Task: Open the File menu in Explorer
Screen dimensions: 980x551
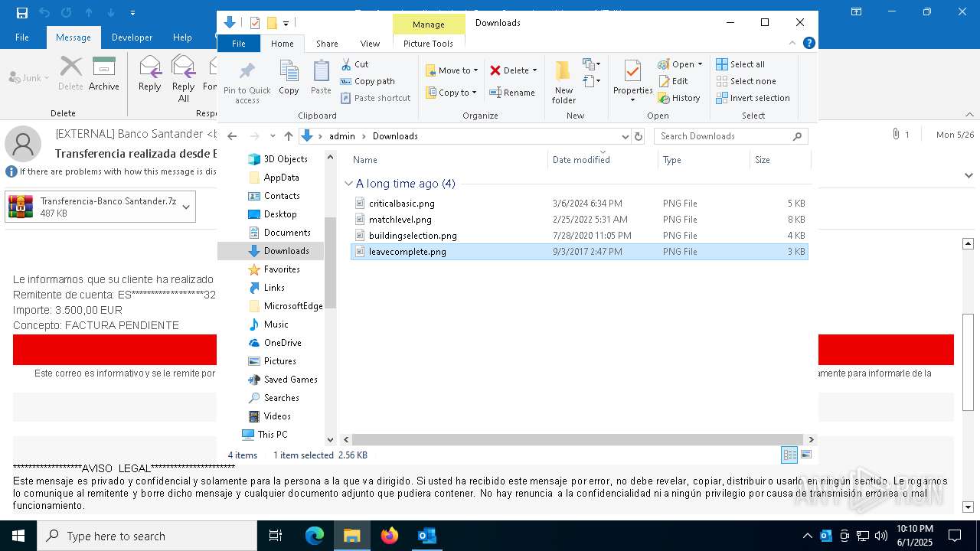Action: (x=239, y=44)
